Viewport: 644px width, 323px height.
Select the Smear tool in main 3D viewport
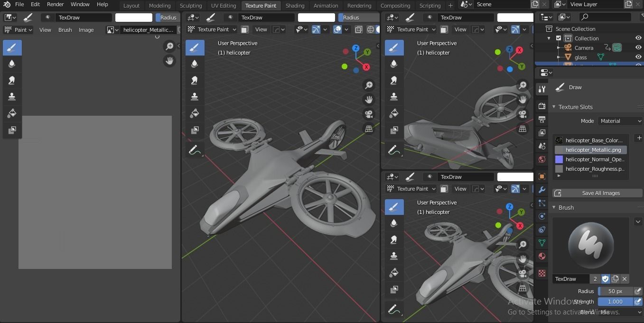coord(195,81)
